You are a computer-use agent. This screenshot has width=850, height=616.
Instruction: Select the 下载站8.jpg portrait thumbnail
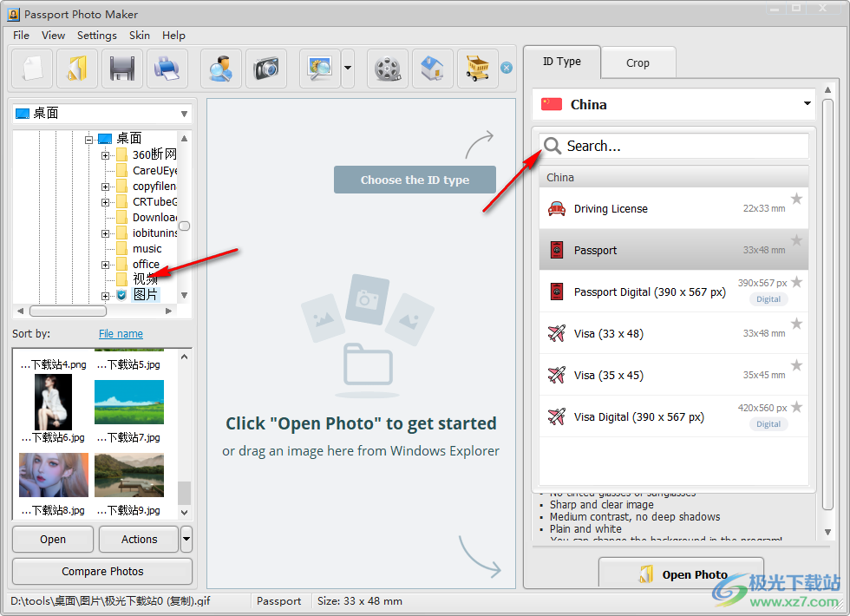coord(54,475)
